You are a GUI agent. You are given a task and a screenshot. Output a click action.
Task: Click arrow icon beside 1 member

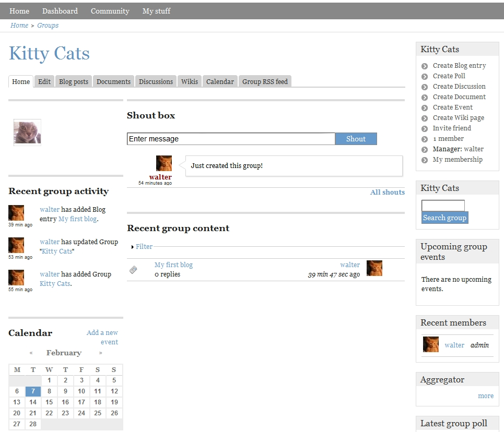[425, 139]
